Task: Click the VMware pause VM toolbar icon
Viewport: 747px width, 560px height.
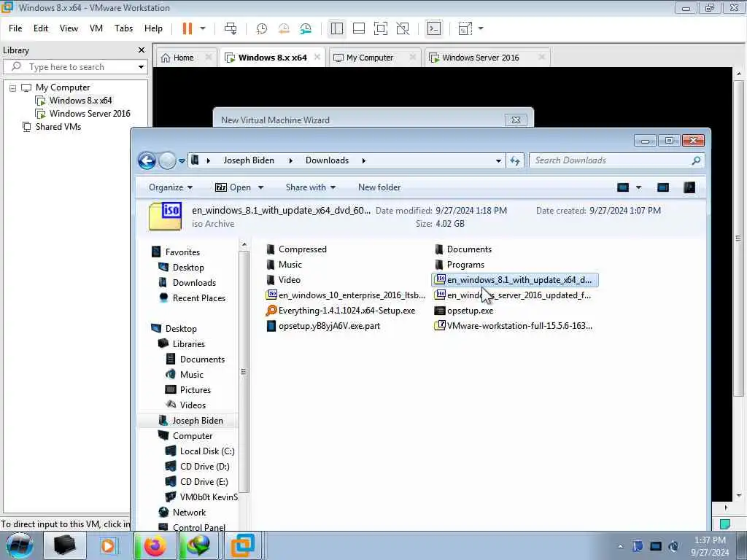Action: click(187, 28)
